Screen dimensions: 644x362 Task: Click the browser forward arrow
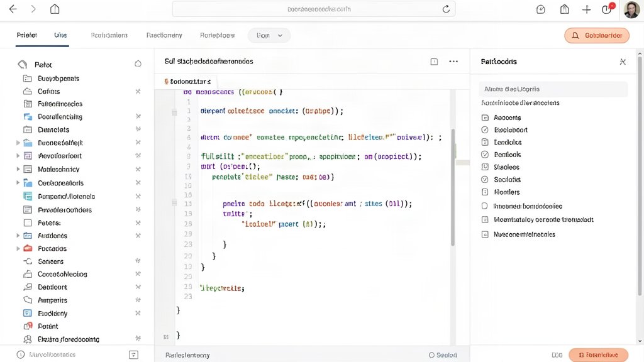coord(33,9)
